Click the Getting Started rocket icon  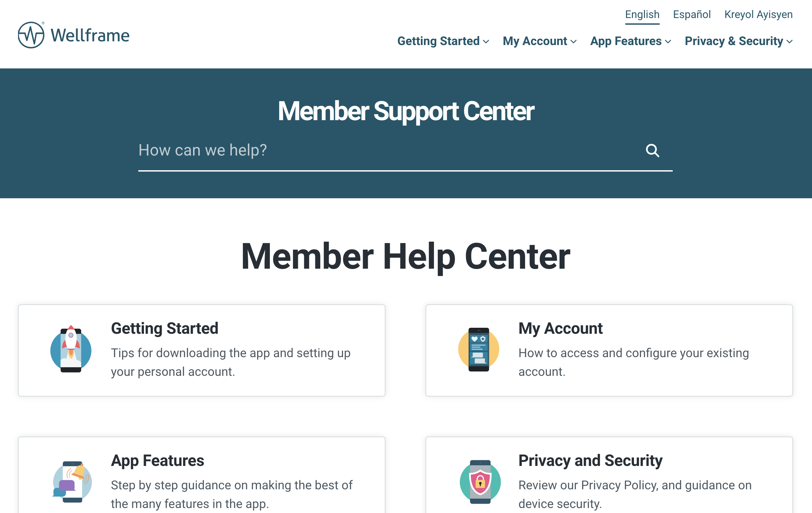click(x=71, y=349)
